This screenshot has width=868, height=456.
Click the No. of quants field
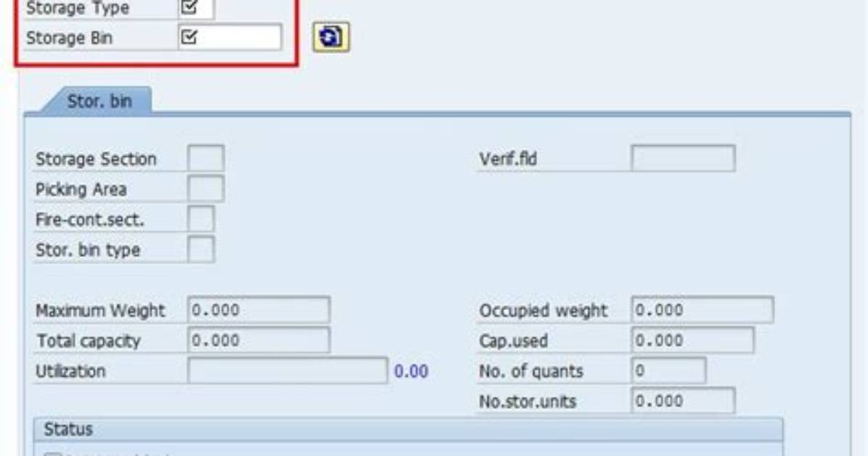pos(668,370)
